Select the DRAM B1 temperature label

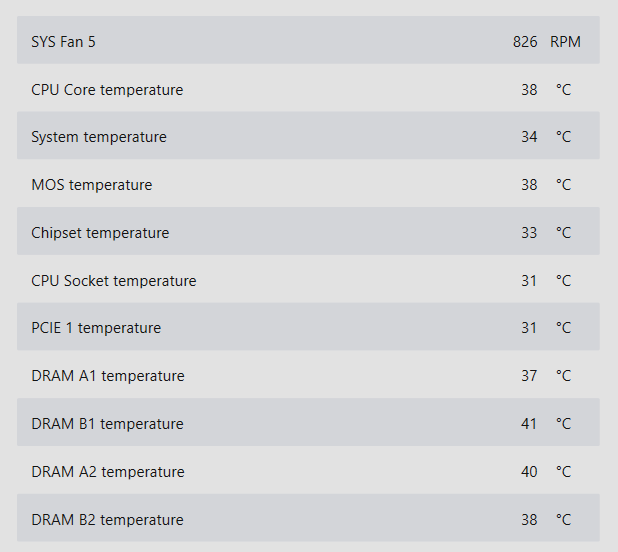pyautogui.click(x=107, y=424)
